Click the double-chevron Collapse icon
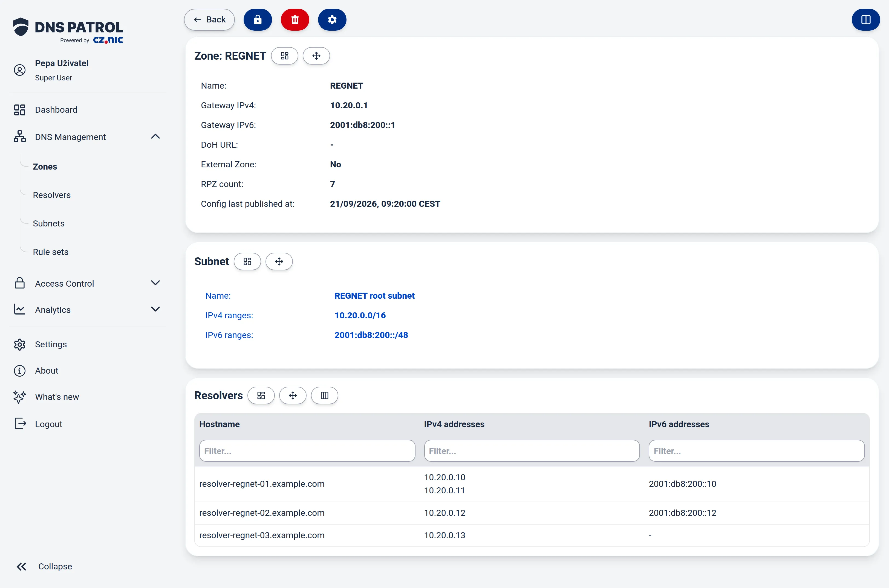 (21, 566)
